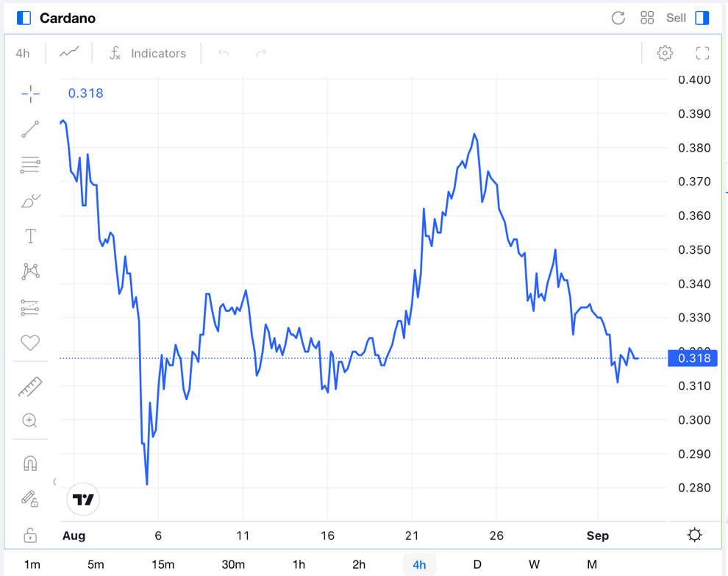Click the zoom in tool
728x576 pixels.
click(30, 421)
